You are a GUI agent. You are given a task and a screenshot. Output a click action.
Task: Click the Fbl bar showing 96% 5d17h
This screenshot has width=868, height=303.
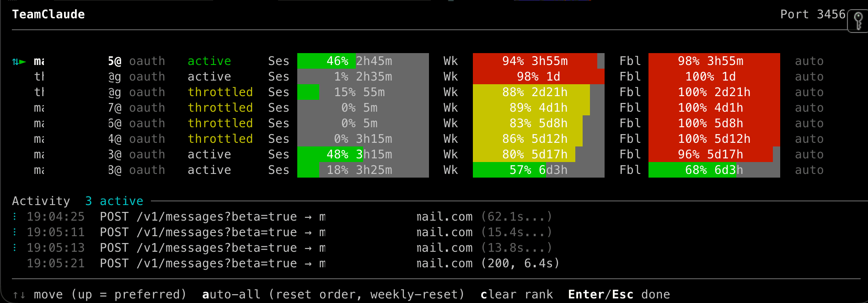click(x=714, y=154)
